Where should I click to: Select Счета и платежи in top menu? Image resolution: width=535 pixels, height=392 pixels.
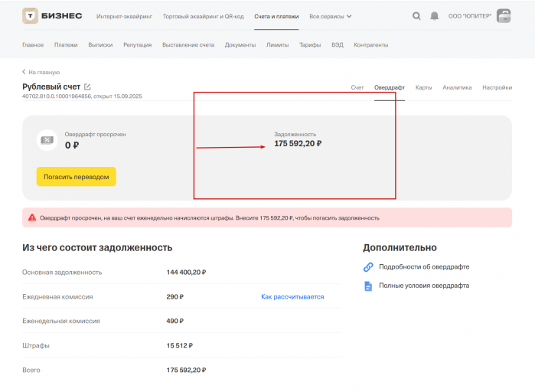[276, 16]
